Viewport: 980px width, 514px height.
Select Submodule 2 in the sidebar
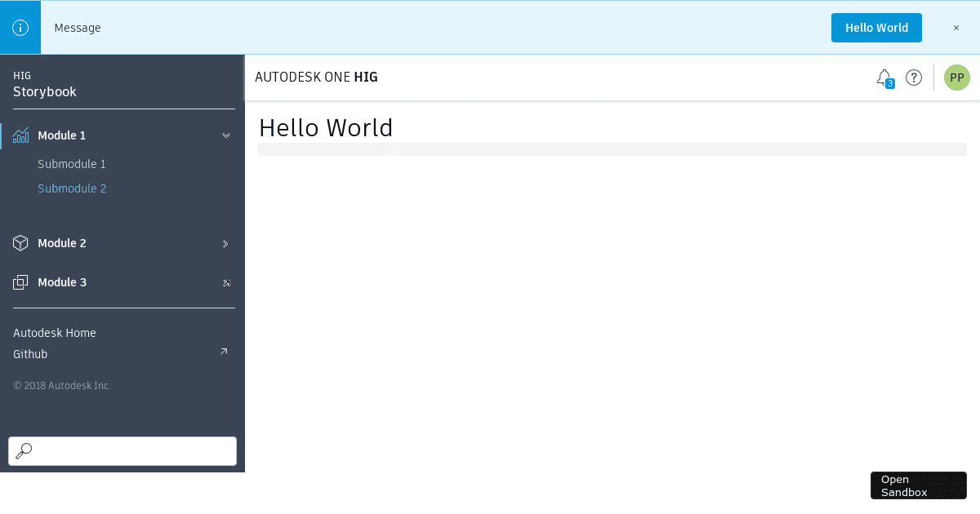click(x=72, y=188)
